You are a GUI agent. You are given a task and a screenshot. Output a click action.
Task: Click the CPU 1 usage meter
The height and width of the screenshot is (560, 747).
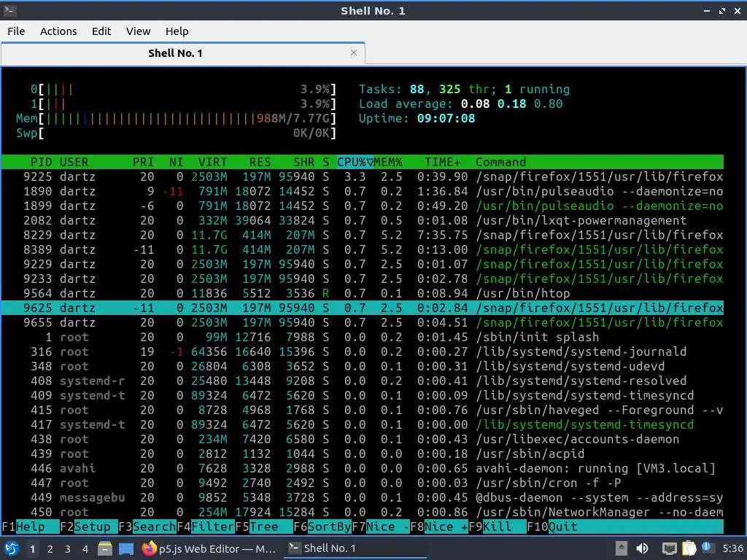point(183,104)
